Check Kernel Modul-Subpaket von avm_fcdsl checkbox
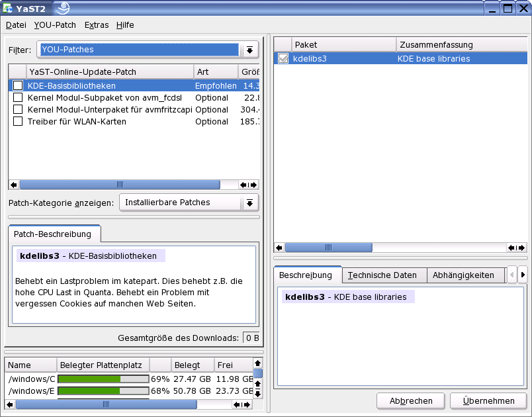 (18, 98)
